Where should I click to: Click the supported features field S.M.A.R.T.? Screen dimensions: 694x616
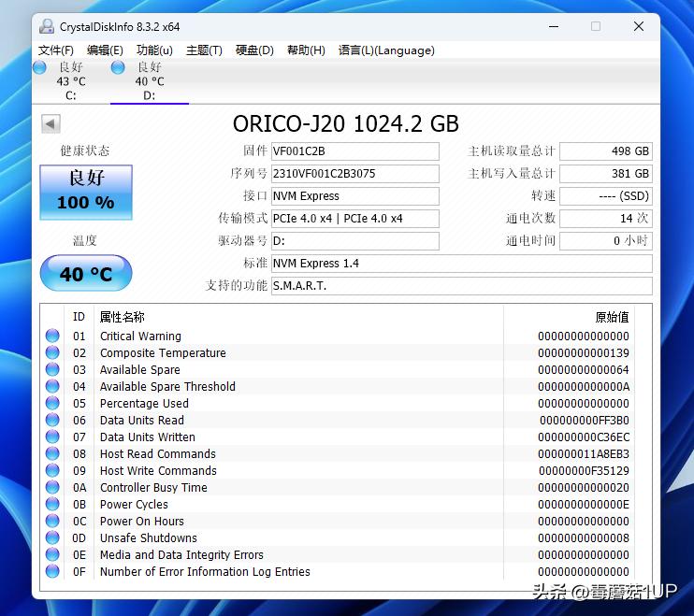pyautogui.click(x=462, y=286)
